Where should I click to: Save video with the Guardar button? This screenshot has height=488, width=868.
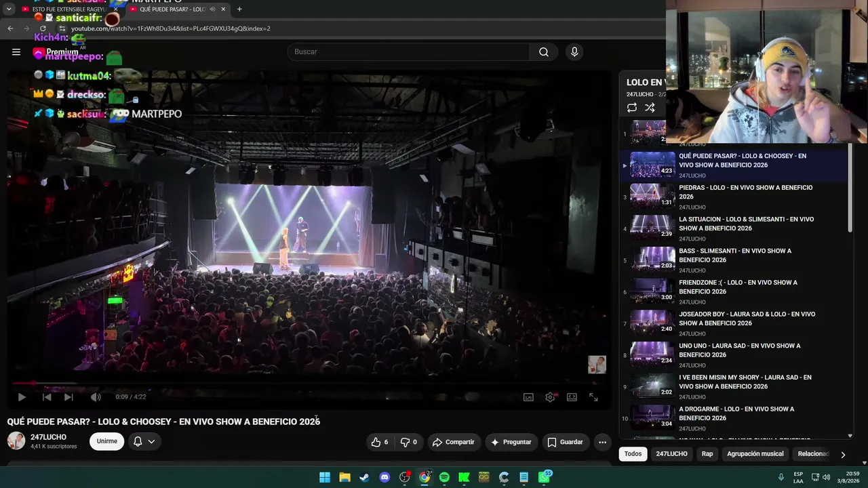pos(565,442)
